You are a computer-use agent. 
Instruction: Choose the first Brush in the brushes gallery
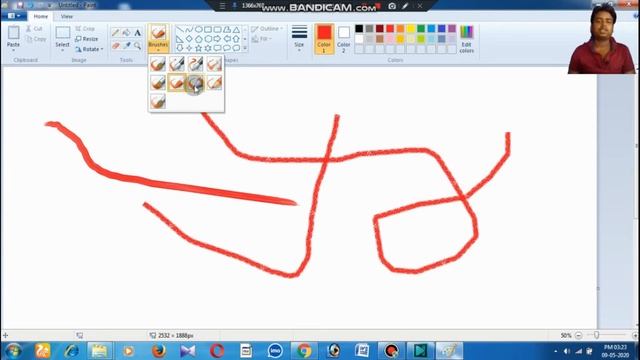(158, 64)
